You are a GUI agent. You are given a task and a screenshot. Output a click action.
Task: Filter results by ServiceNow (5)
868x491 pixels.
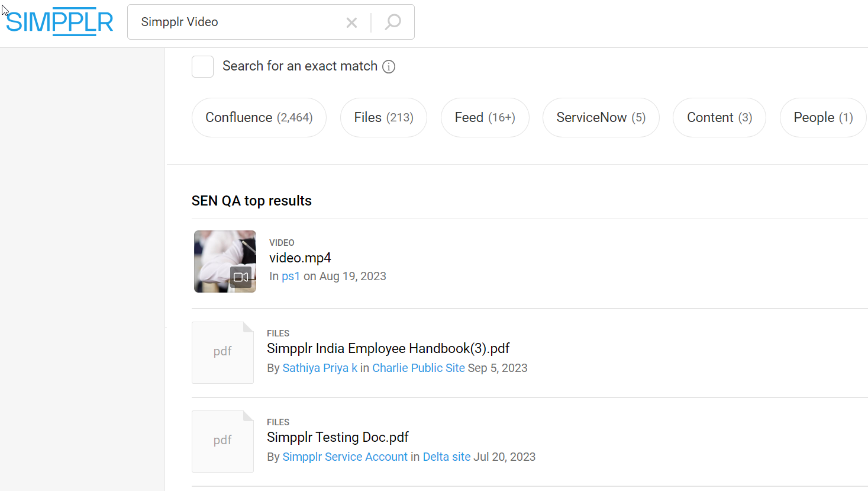(x=601, y=117)
